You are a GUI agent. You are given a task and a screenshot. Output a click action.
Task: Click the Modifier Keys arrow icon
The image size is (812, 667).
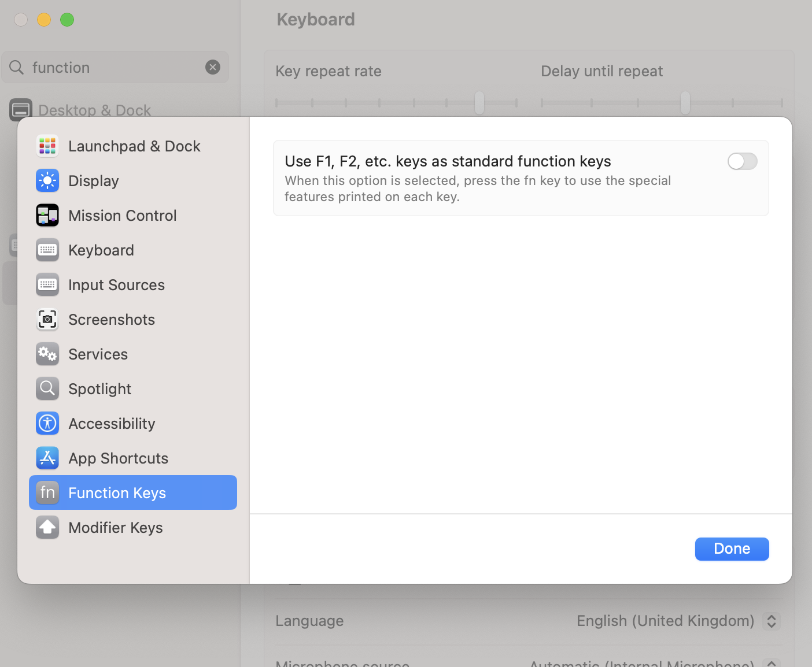[x=47, y=528]
